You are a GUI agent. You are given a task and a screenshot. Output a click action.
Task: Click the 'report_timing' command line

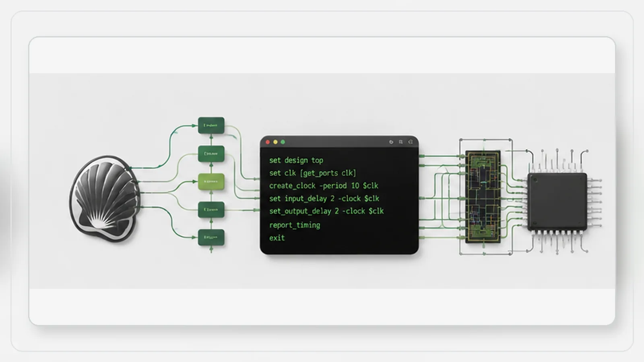point(295,225)
